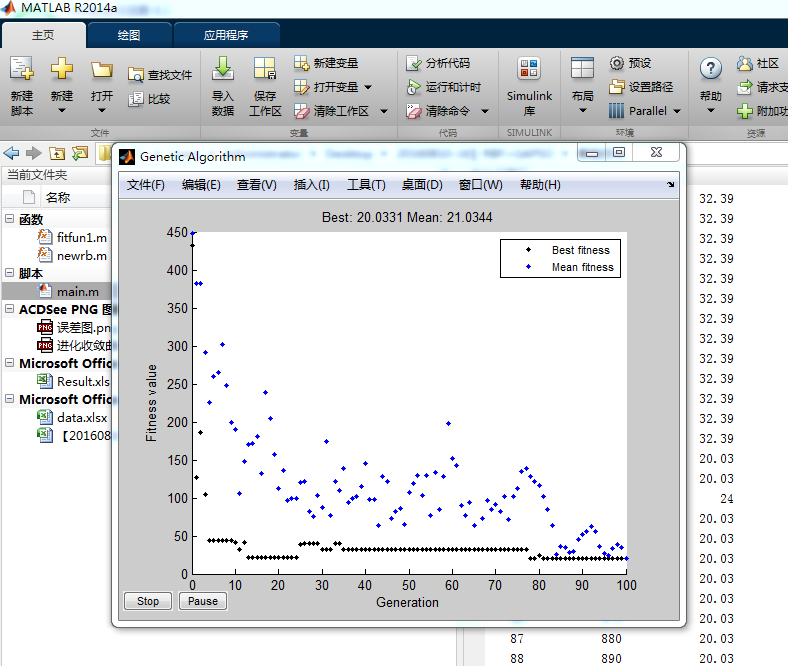
Task: Open the Help dropdown arrow
Action: pos(711,111)
